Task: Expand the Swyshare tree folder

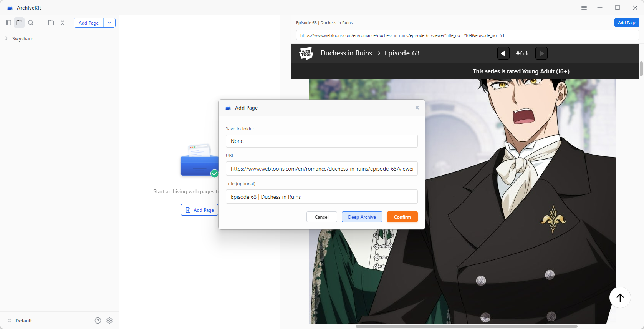Action: [7, 38]
